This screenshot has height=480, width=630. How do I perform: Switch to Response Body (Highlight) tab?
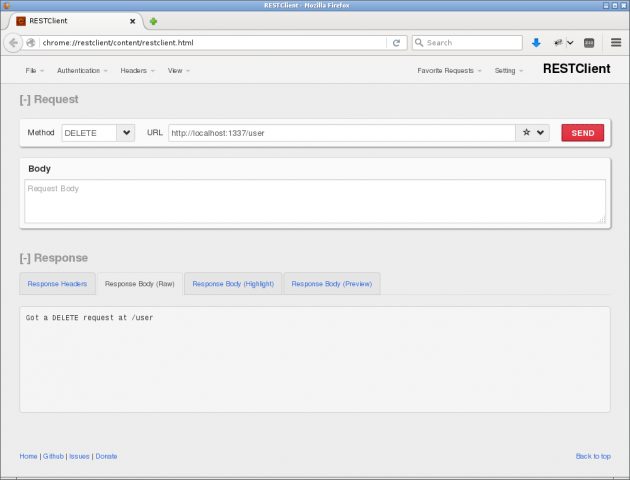233,284
